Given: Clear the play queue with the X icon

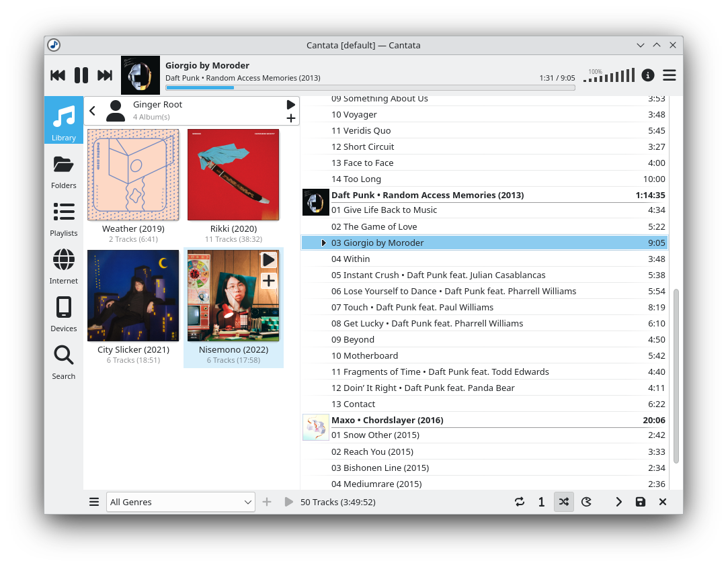Looking at the screenshot, I should click(663, 502).
